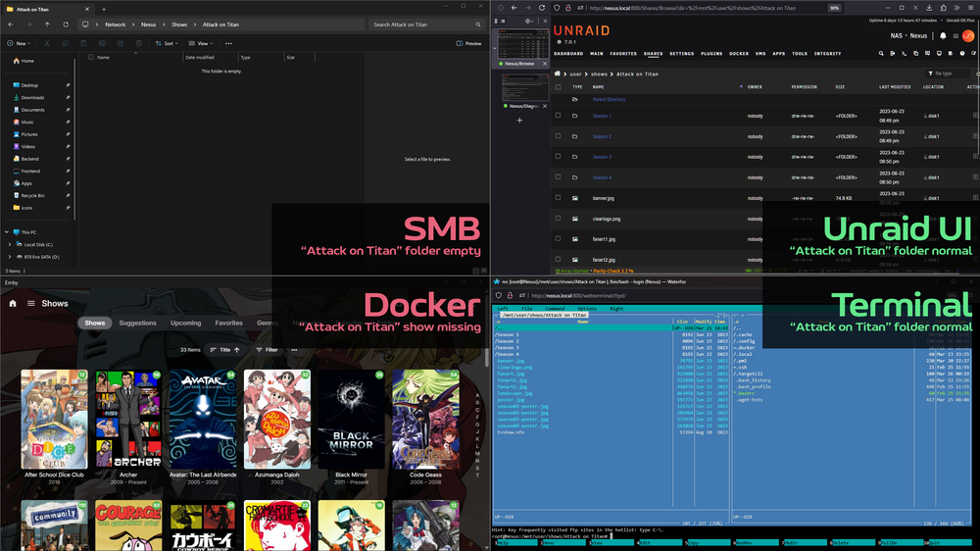Tick the clearlogo.png row checkbox
This screenshot has width=980, height=551.
pos(559,219)
